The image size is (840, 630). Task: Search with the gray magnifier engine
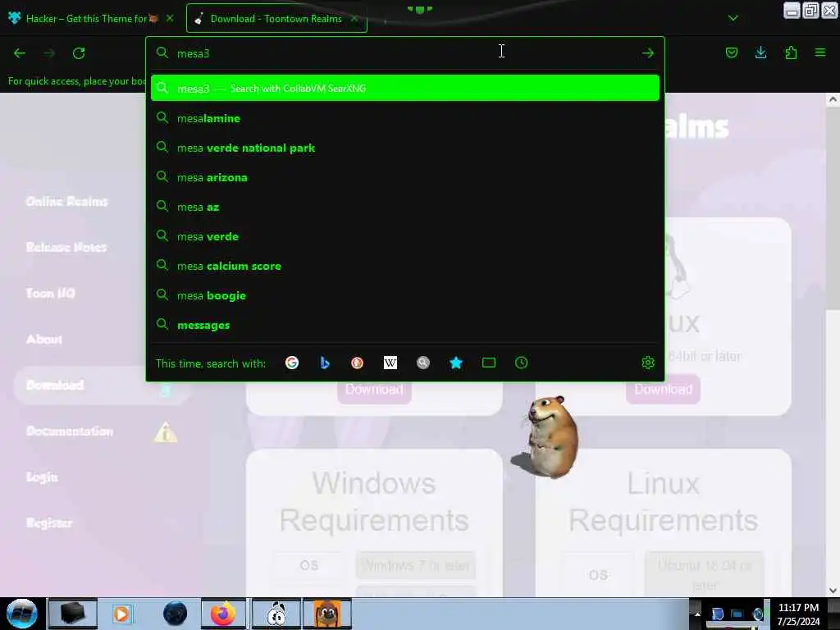pyautogui.click(x=423, y=363)
